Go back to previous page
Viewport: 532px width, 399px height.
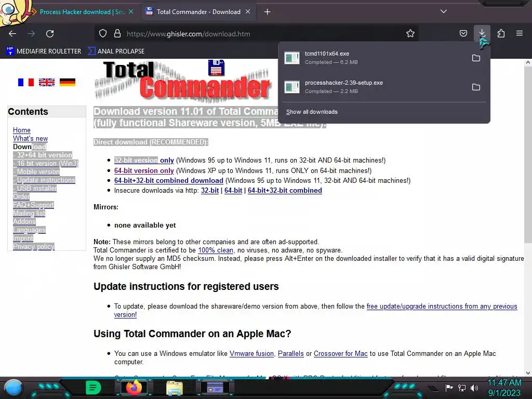[x=12, y=34]
